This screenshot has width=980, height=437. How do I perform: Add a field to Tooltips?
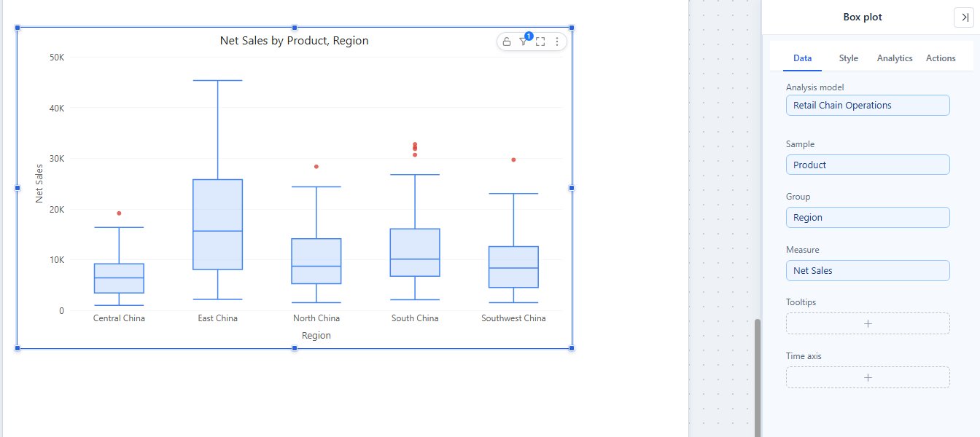[868, 323]
